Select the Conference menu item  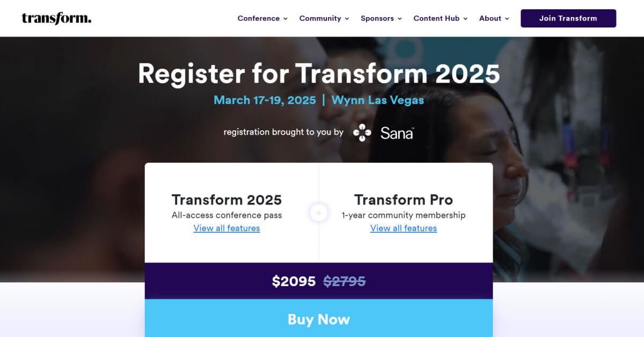click(259, 18)
